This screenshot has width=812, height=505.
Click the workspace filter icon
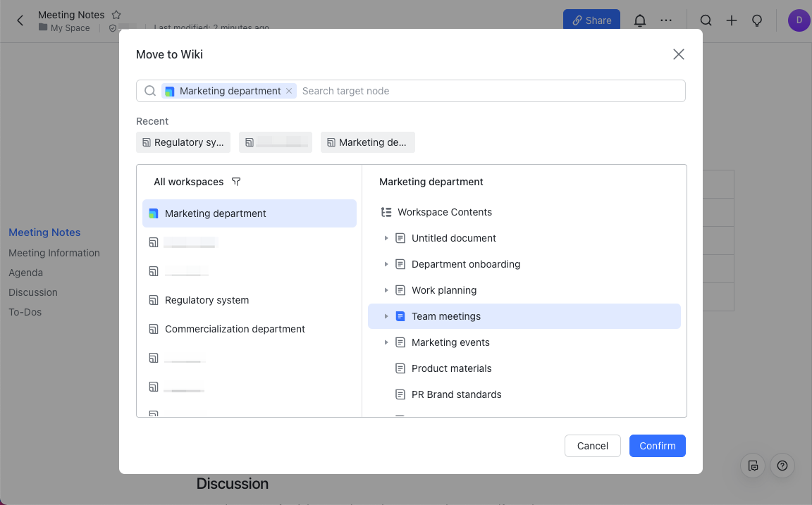pos(236,182)
